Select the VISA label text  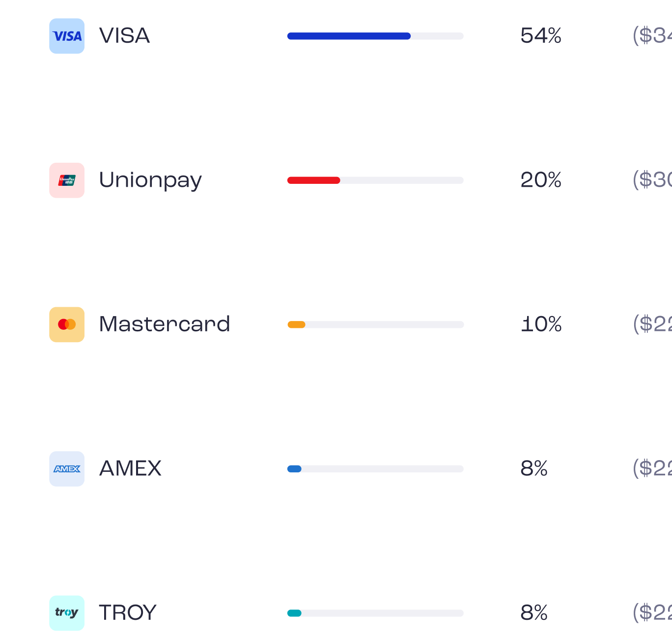pyautogui.click(x=124, y=36)
